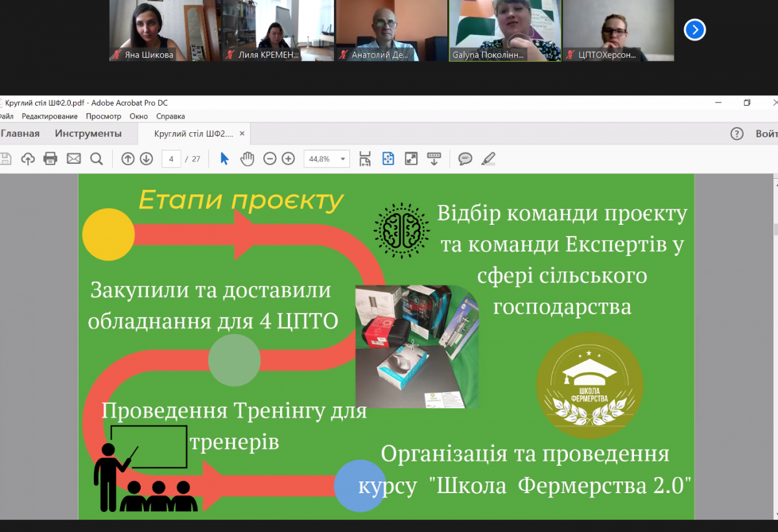Select the highlighter pen tool
Screen dimensions: 778x532
pos(488,159)
